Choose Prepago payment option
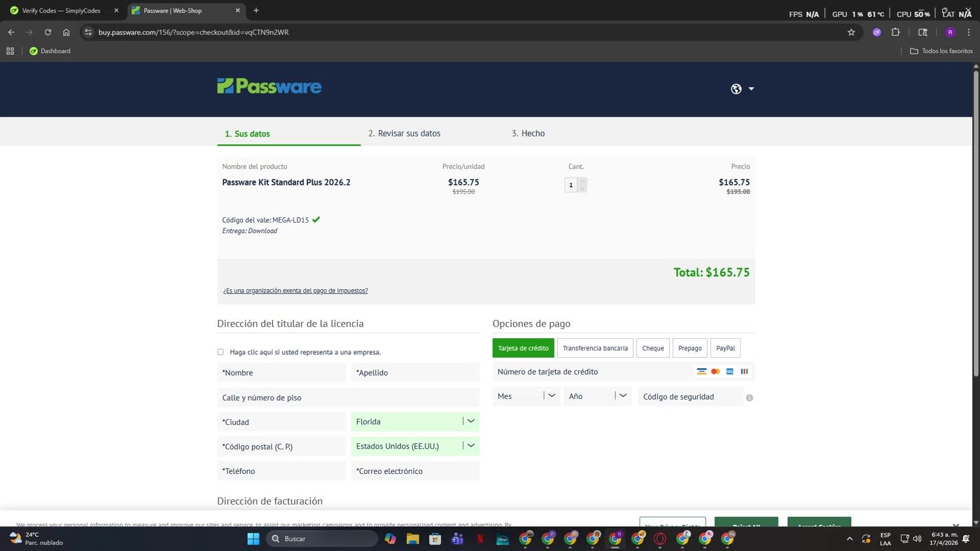 click(x=690, y=348)
